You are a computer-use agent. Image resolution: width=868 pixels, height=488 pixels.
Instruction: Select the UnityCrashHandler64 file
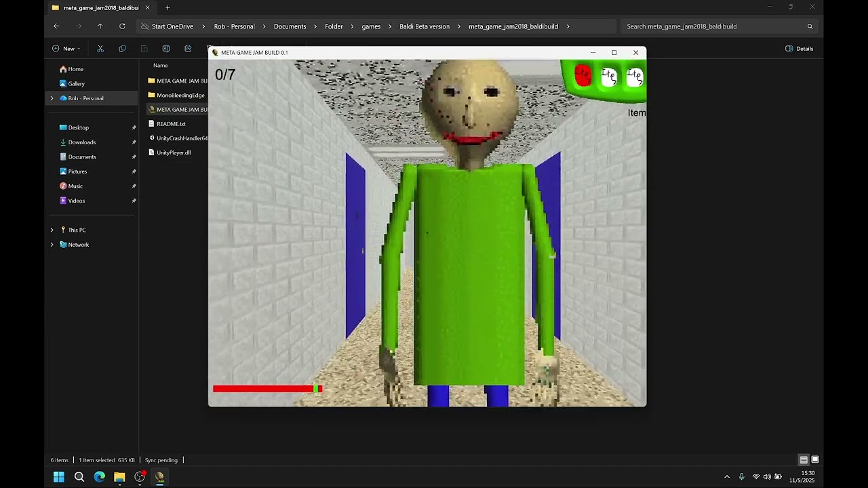[176, 138]
